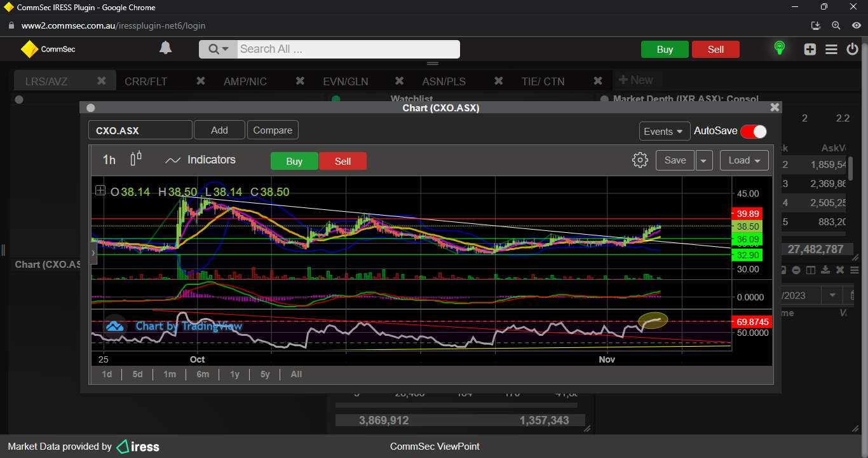Close the Chart (CXO.ASX) window
Image resolution: width=868 pixels, height=458 pixels.
click(x=775, y=108)
